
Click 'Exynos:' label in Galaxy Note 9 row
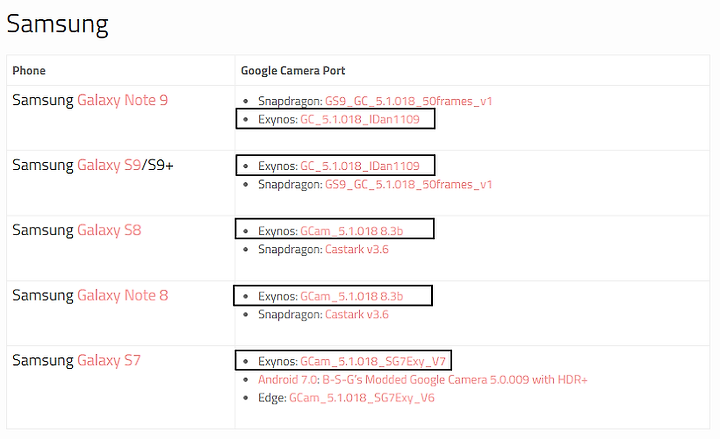278,119
